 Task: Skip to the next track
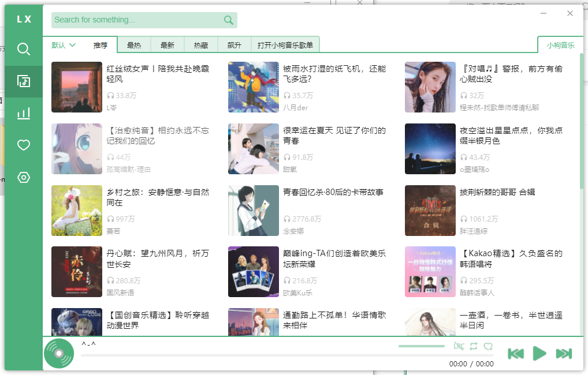(563, 354)
